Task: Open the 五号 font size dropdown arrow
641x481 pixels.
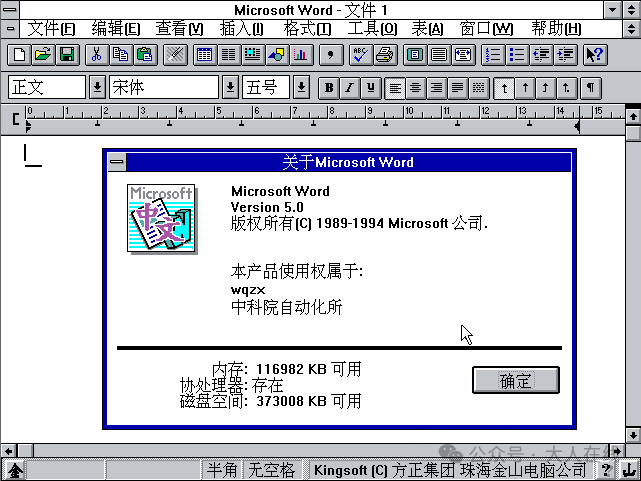Action: tap(301, 87)
